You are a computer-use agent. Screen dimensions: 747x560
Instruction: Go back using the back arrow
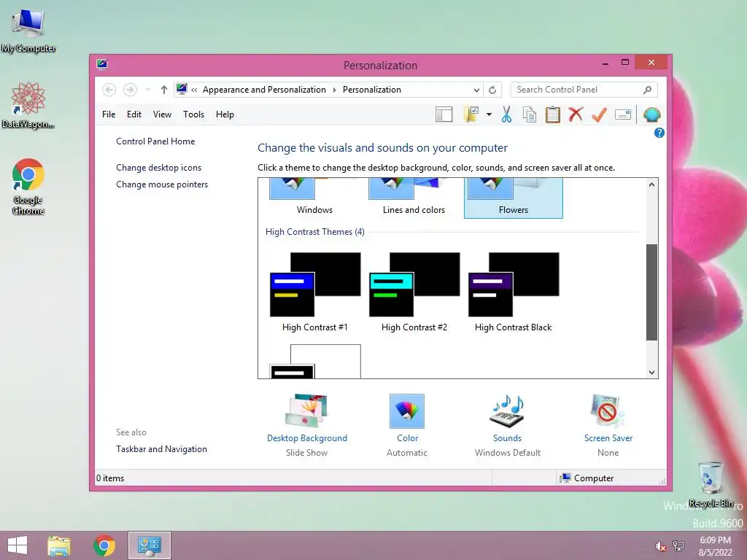pyautogui.click(x=109, y=90)
